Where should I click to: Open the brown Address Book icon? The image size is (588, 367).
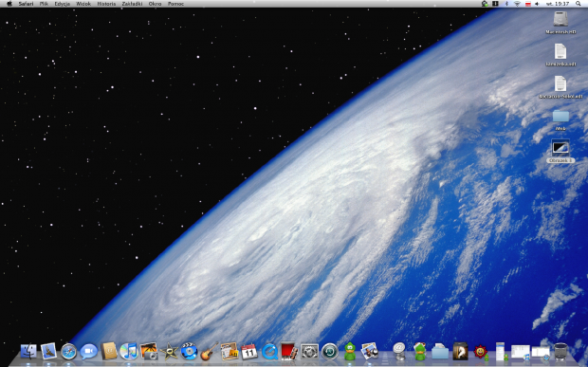pos(109,352)
